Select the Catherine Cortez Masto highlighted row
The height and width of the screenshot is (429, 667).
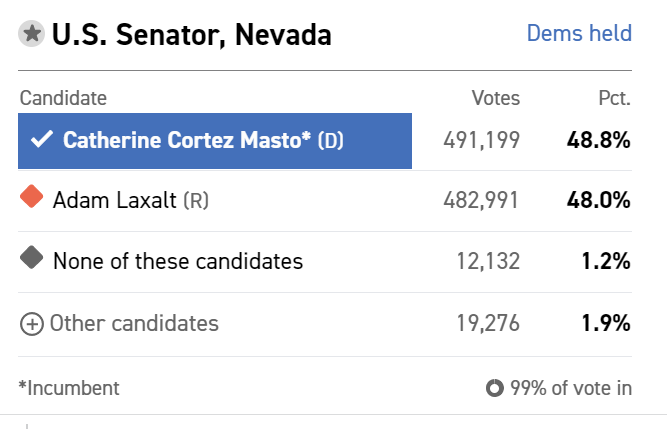tap(215, 141)
